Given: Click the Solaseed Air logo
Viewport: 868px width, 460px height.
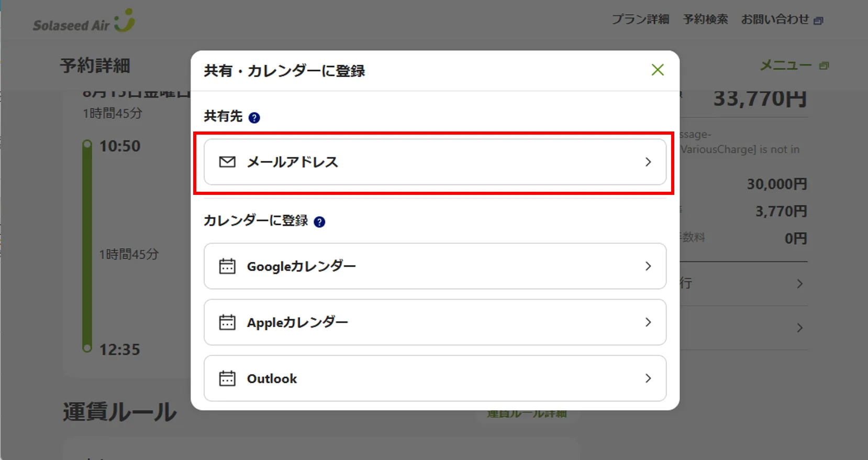Looking at the screenshot, I should (x=84, y=21).
